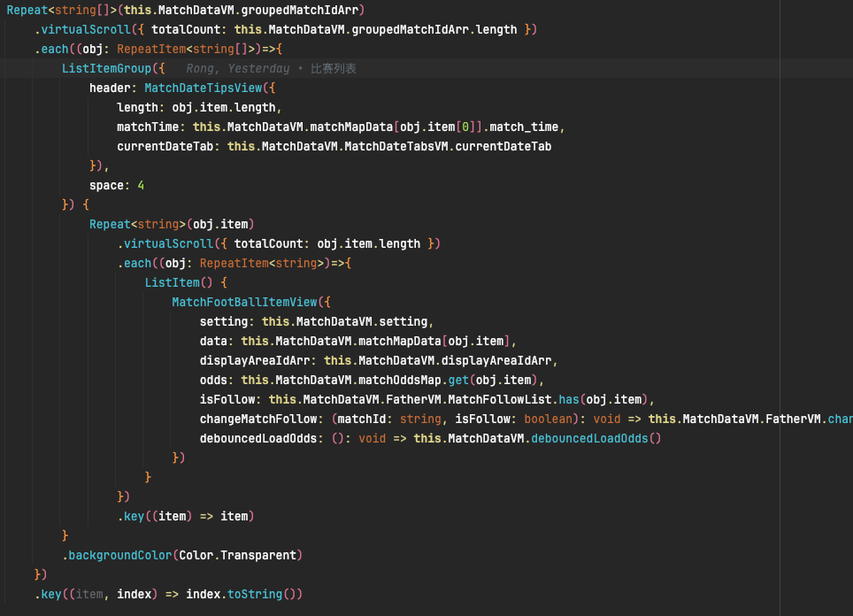Click 'matchMapData' in the matchTime line

pos(351,127)
